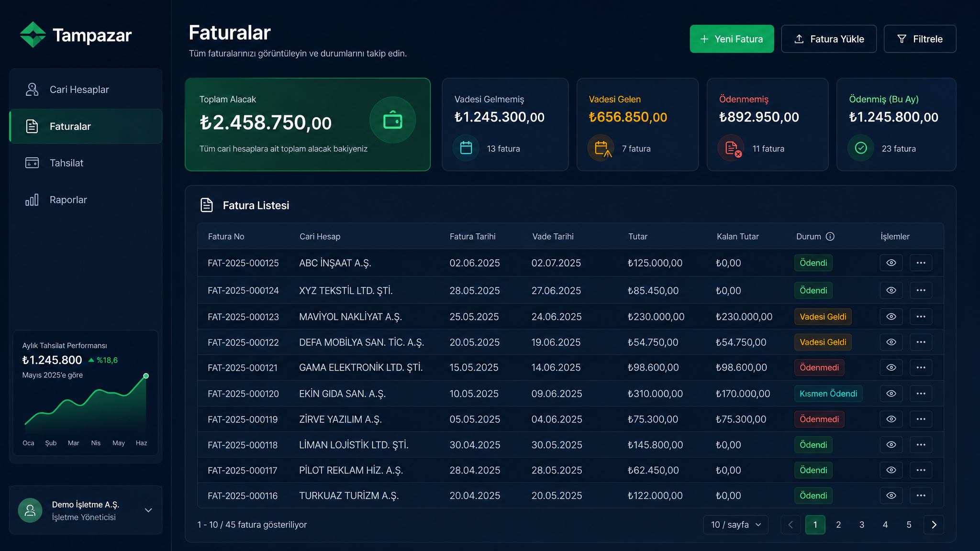Click the checkmark icon beside 23 fatura
The width and height of the screenshot is (980, 551).
coord(861,148)
